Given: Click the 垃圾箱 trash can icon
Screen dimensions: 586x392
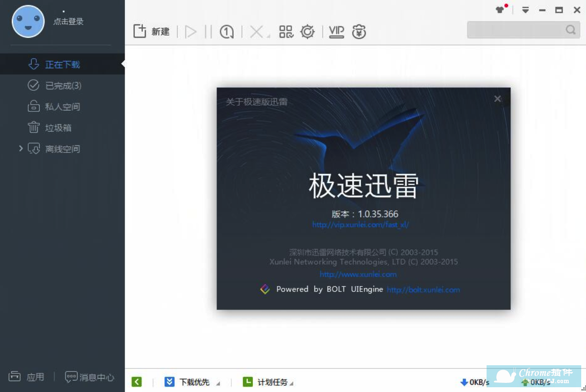Looking at the screenshot, I should (x=33, y=127).
